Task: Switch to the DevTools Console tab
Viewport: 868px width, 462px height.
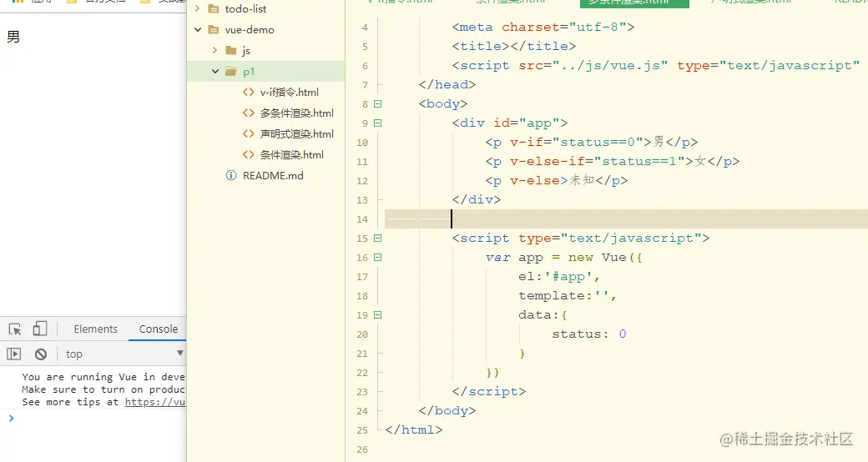Action: (159, 329)
